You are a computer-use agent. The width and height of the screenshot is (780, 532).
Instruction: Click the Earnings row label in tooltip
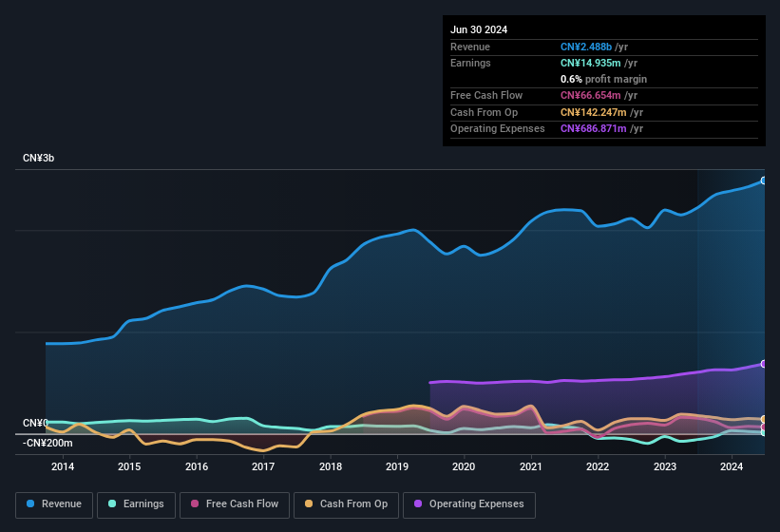pos(470,63)
